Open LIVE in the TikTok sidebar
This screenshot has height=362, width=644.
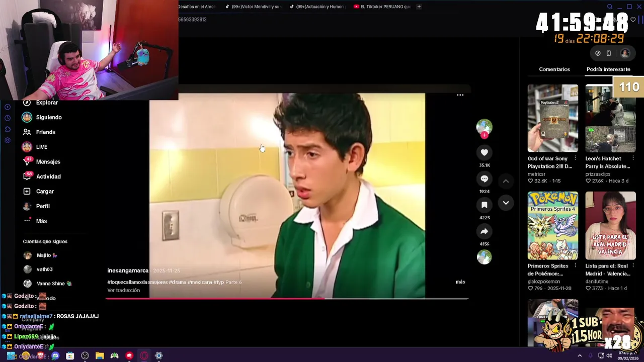[x=35, y=147]
